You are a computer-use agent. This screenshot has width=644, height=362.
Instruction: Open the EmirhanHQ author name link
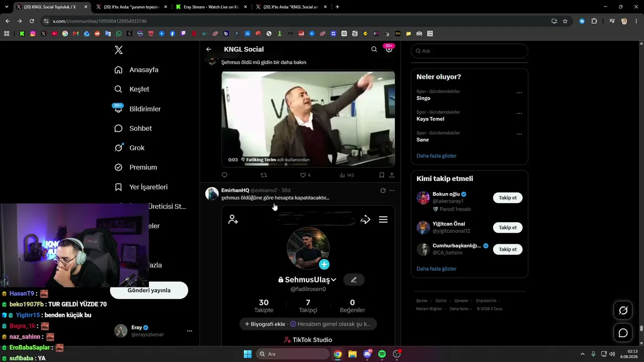coord(235,191)
